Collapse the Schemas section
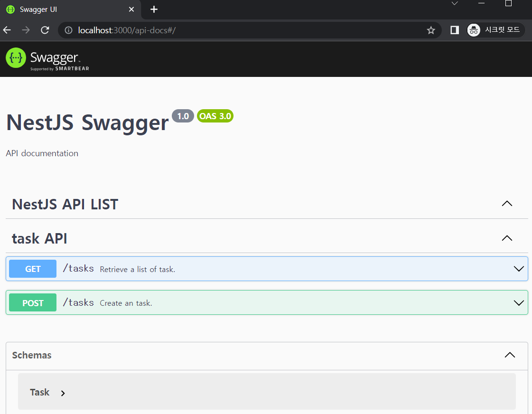The height and width of the screenshot is (414, 532). pos(510,355)
